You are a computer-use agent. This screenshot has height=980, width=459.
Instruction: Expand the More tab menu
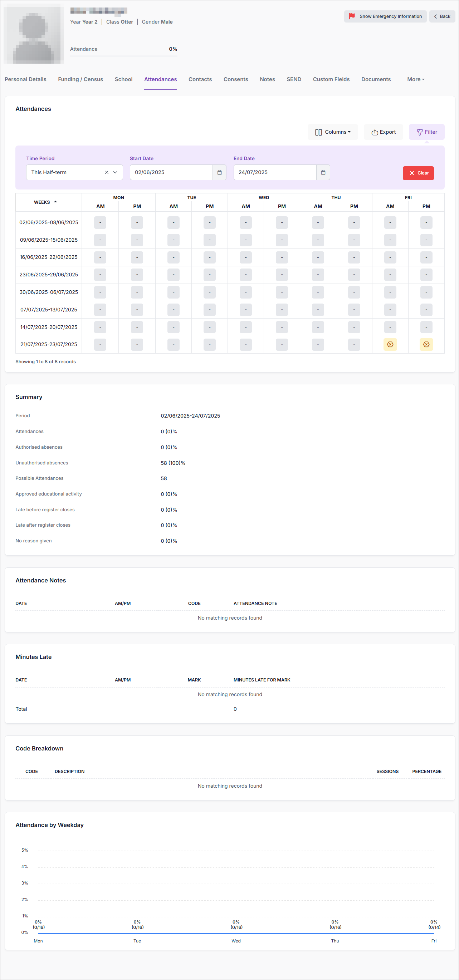point(415,79)
